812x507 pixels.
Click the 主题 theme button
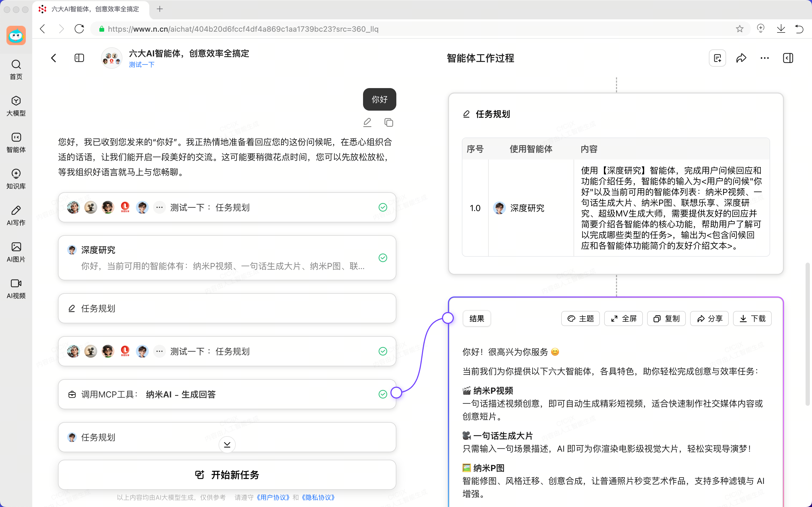[580, 318]
